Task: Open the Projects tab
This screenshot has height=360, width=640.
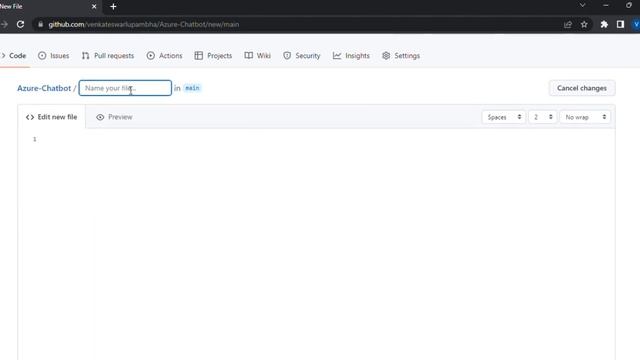Action: [x=213, y=56]
